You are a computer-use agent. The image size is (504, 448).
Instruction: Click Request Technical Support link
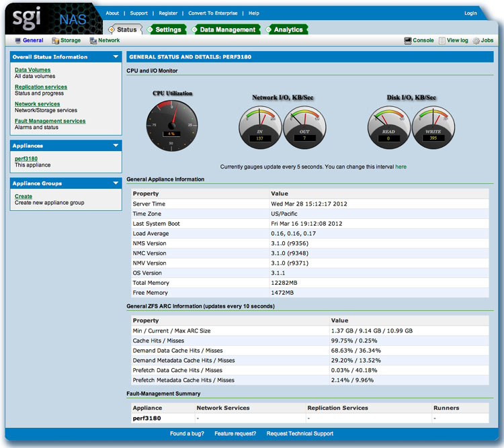300,433
